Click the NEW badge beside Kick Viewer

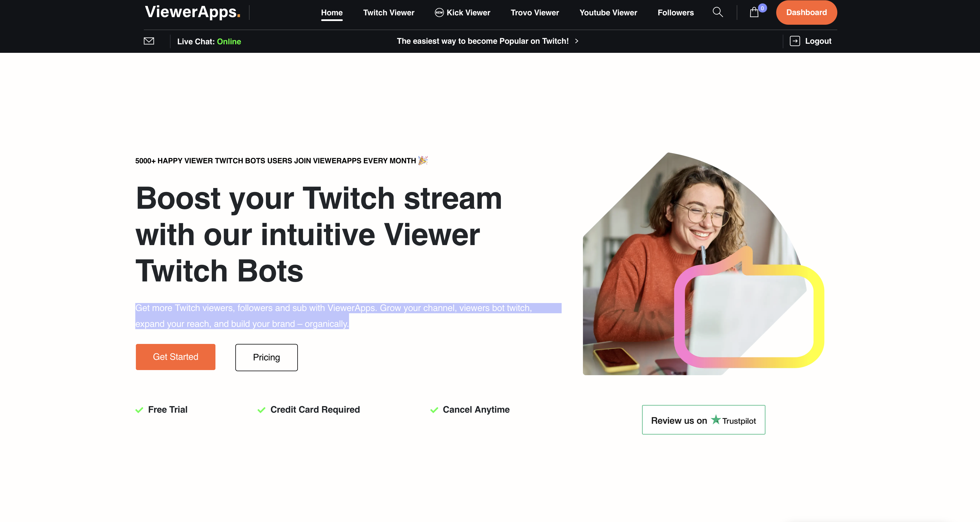click(x=439, y=12)
